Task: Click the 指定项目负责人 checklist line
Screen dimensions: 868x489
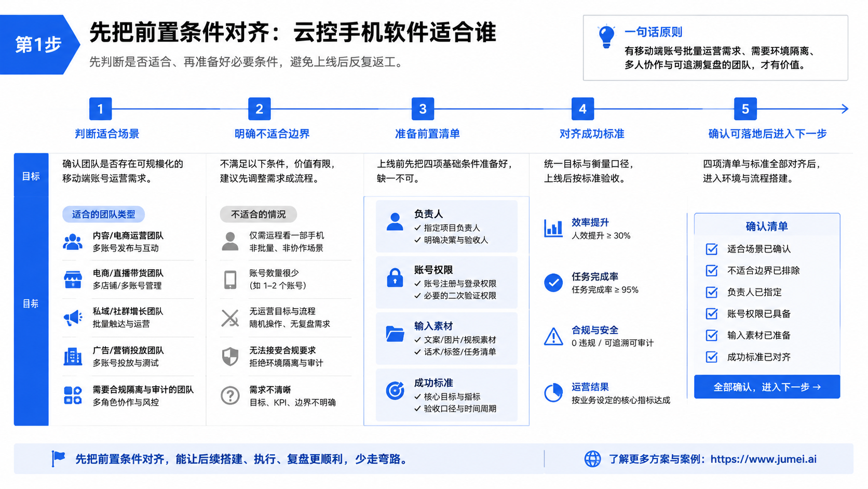Action: [x=447, y=228]
